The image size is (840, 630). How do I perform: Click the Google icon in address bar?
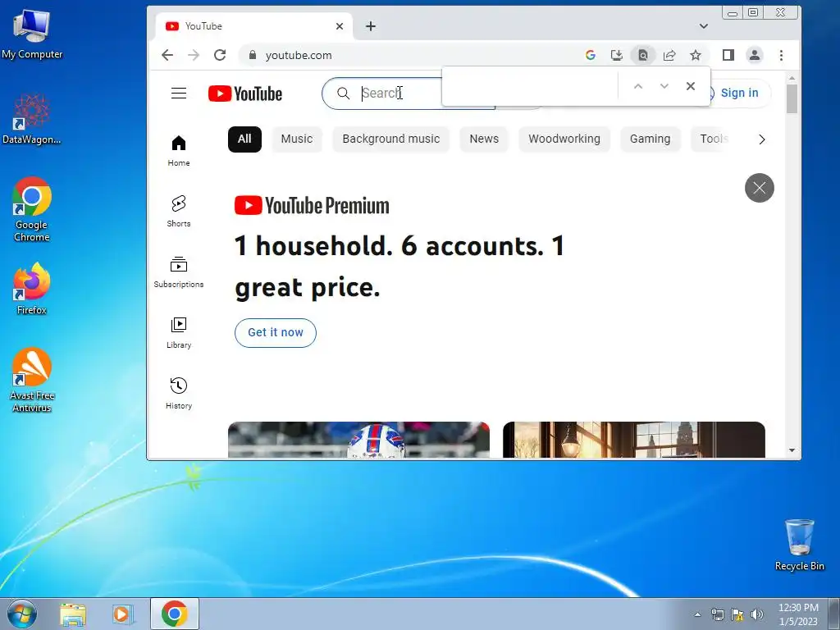[x=591, y=55]
